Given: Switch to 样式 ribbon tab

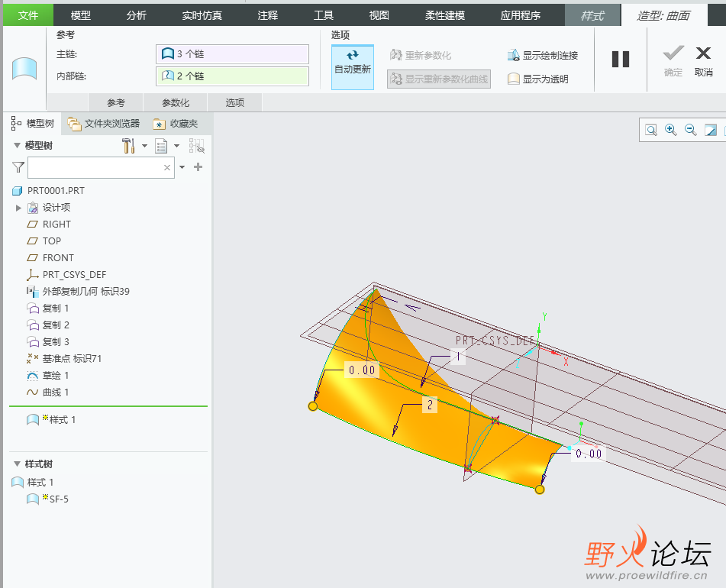Looking at the screenshot, I should tap(592, 15).
